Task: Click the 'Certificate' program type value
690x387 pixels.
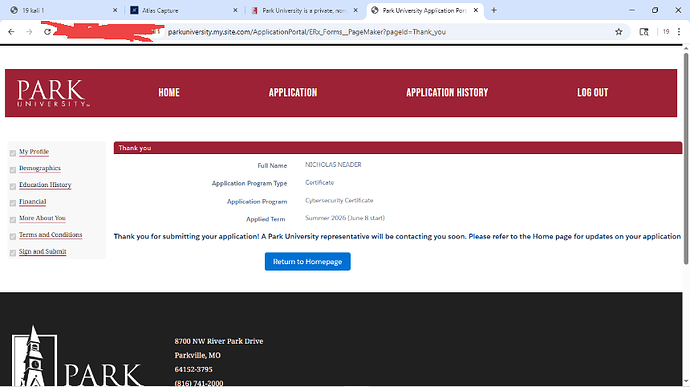Action: click(319, 182)
